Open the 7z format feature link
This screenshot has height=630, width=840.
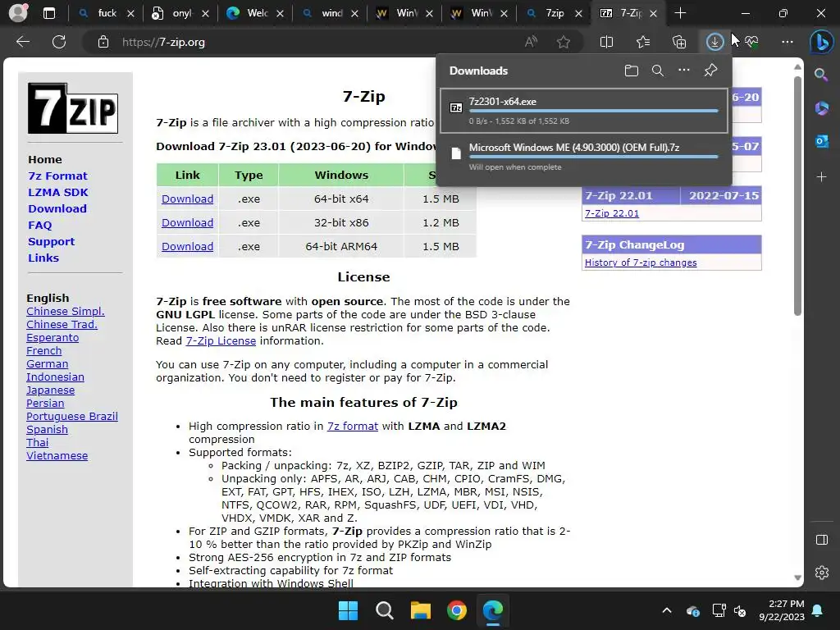point(353,426)
